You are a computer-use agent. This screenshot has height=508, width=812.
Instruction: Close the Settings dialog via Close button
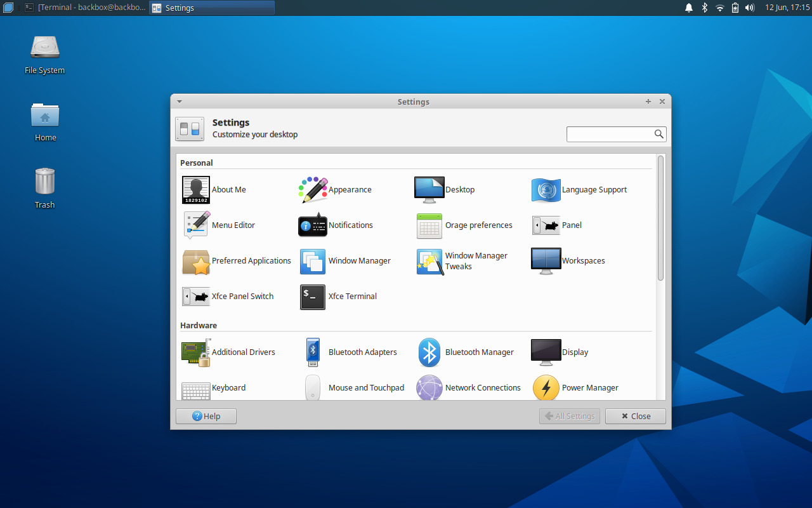(635, 416)
